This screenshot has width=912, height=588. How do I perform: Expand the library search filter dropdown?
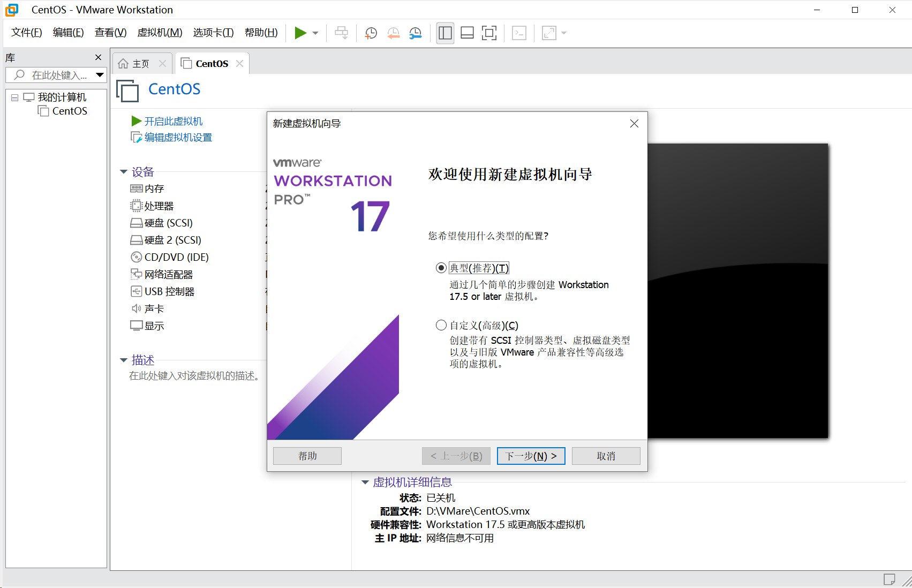point(100,75)
